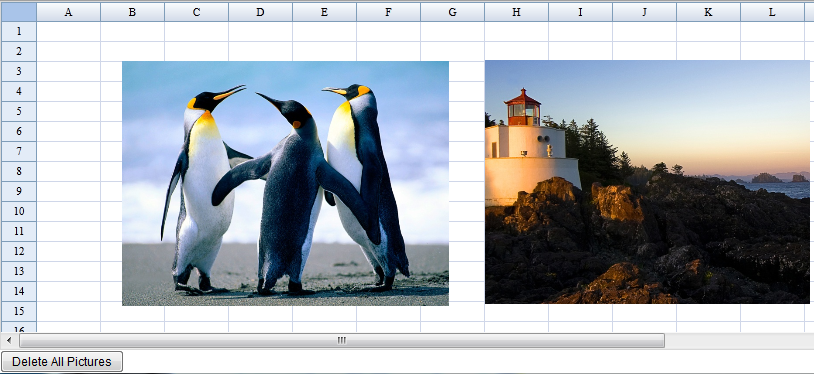This screenshot has width=814, height=374.
Task: Select row 5 header
Action: 19,111
